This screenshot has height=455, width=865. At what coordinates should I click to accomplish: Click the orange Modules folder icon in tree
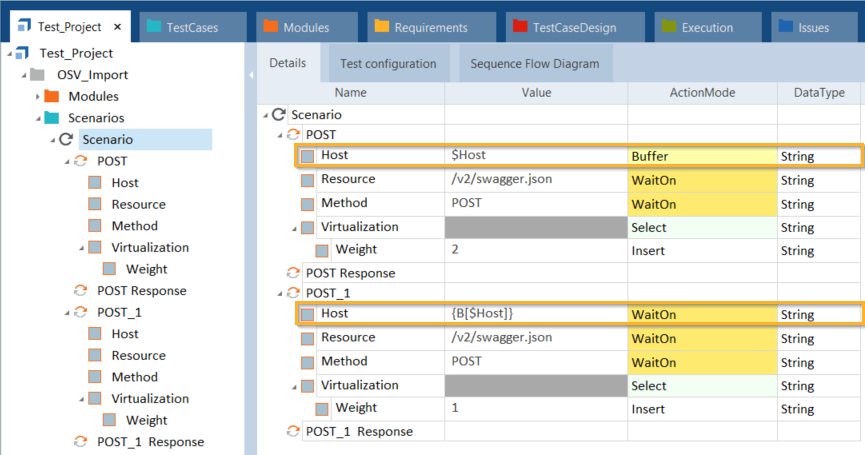(53, 97)
